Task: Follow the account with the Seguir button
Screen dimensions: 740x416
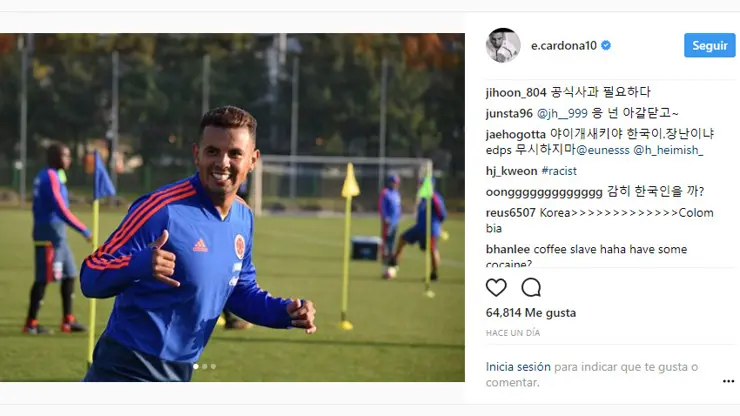Action: [x=709, y=45]
